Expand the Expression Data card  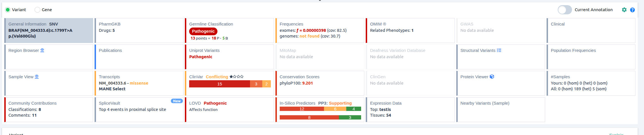(410, 109)
